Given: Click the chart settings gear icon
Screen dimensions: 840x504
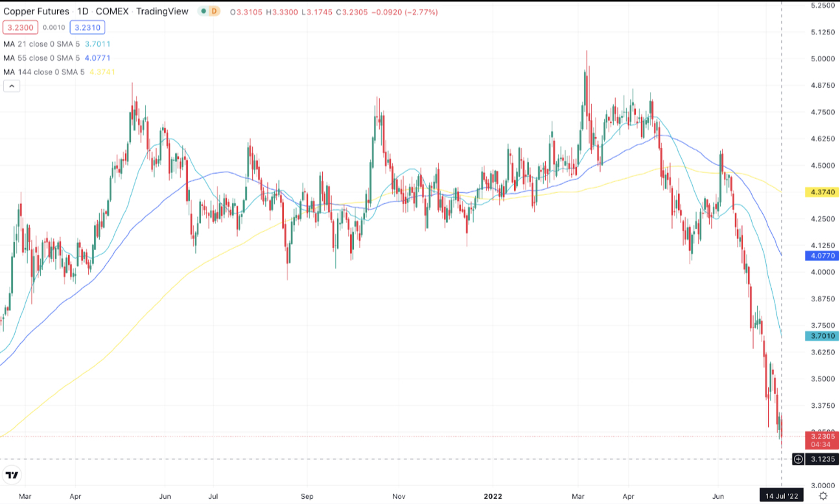Looking at the screenshot, I should [822, 496].
